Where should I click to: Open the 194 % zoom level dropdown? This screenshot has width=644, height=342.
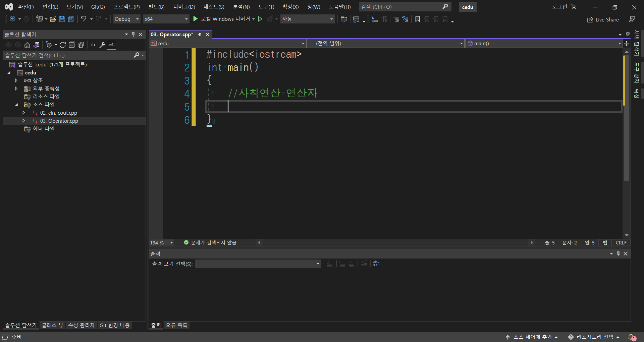pos(162,243)
